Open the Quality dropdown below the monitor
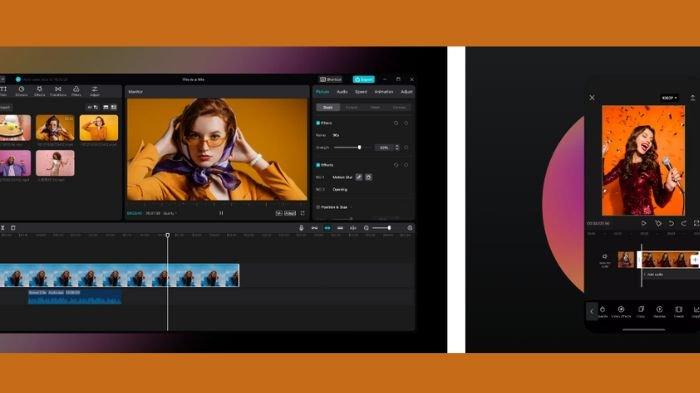The width and height of the screenshot is (700, 393). click(x=170, y=213)
